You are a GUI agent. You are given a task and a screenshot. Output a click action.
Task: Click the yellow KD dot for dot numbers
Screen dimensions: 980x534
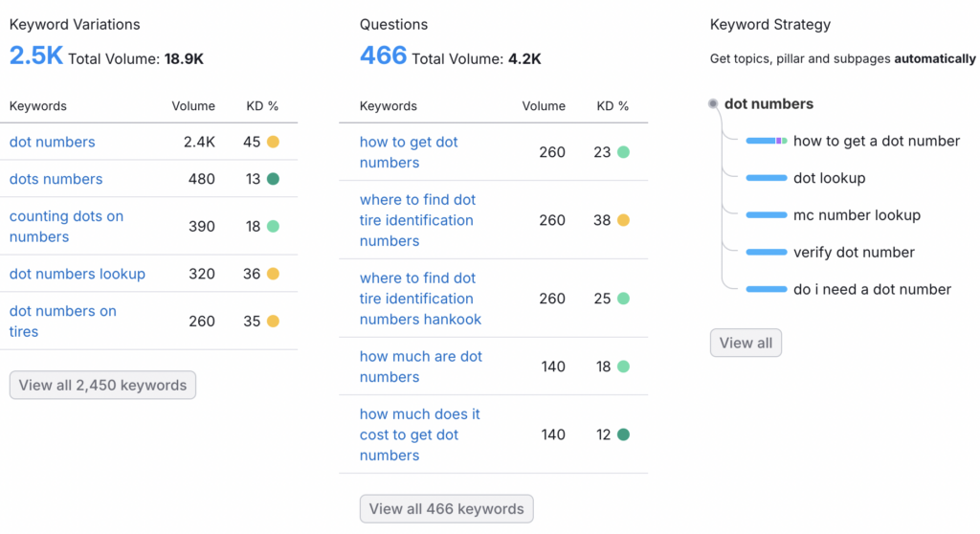(273, 142)
